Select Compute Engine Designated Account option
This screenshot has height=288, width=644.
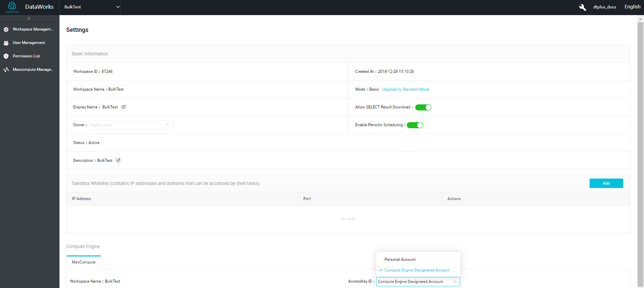418,270
